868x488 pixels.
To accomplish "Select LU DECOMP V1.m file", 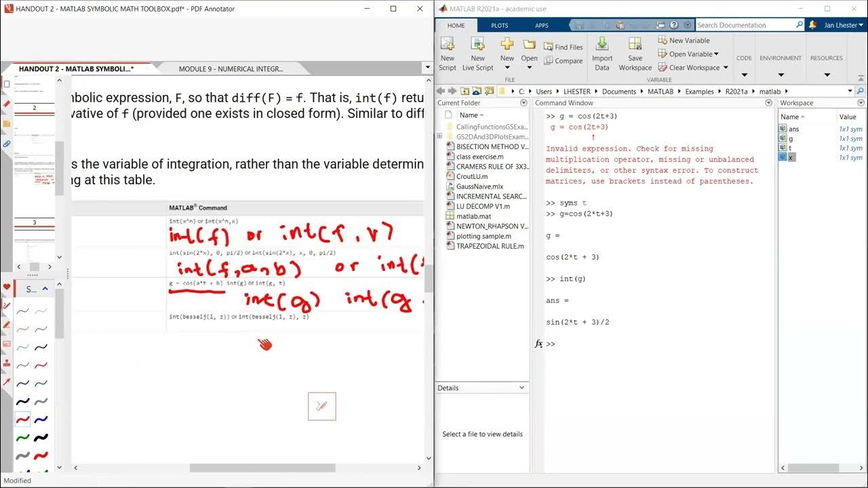I will (483, 206).
